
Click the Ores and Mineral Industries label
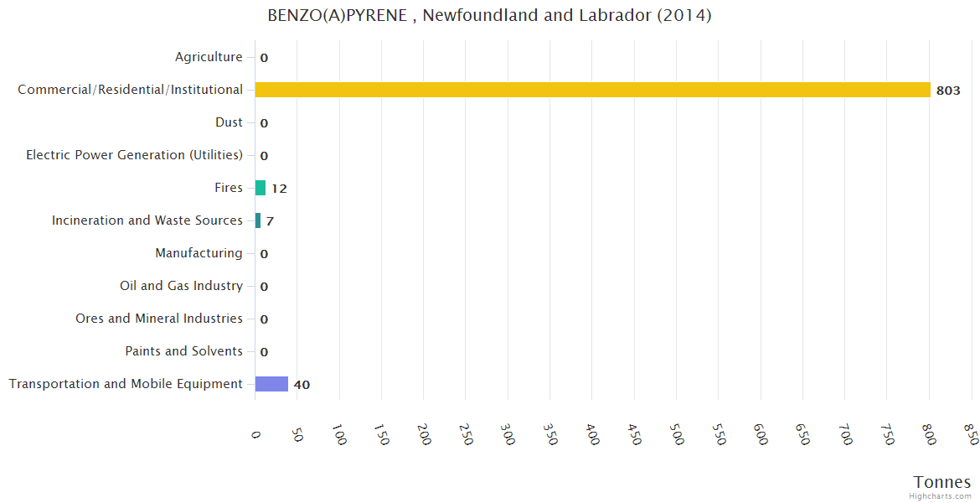pos(159,319)
